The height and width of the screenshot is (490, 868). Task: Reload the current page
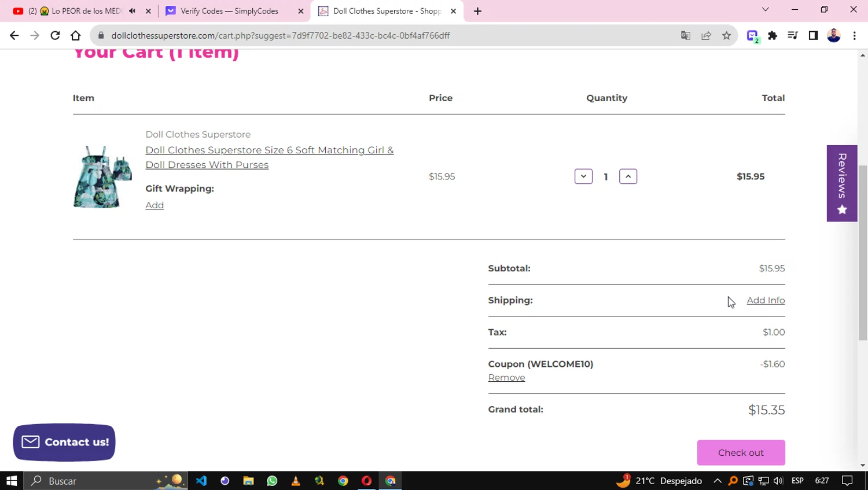(55, 35)
